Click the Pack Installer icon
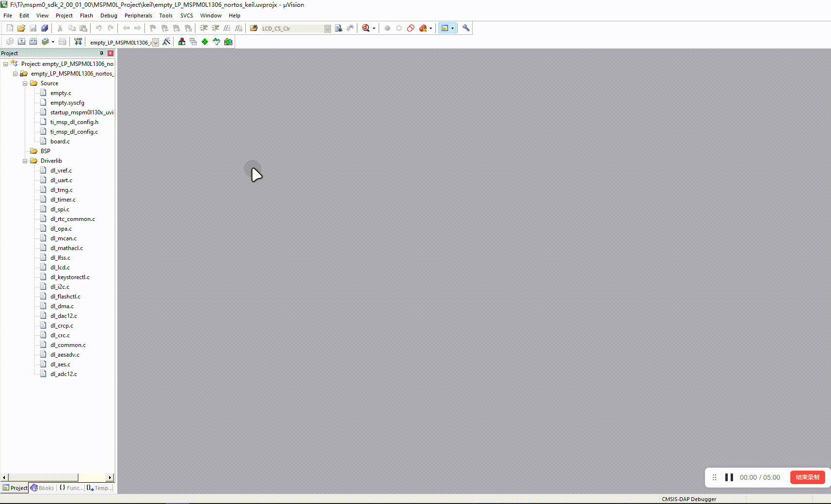Image resolution: width=831 pixels, height=504 pixels. tap(228, 42)
